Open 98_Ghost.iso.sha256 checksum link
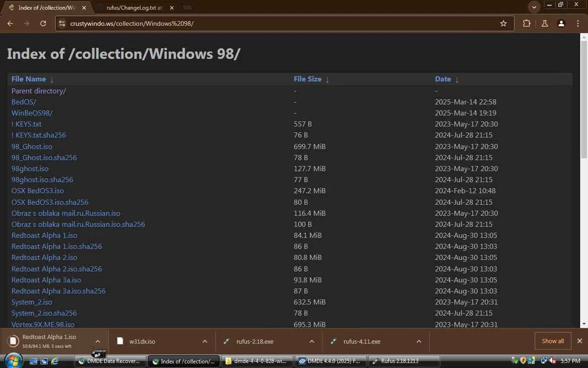This screenshot has width=588, height=368. pyautogui.click(x=44, y=158)
